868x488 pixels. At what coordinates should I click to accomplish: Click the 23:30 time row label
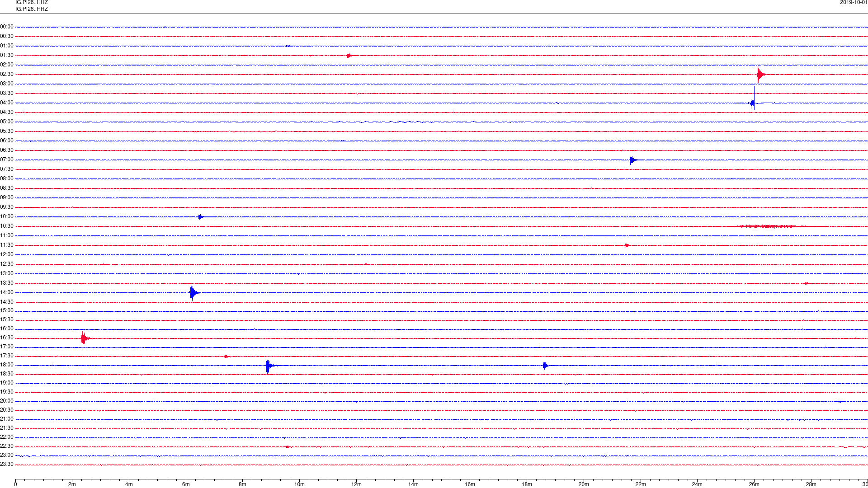(x=7, y=464)
